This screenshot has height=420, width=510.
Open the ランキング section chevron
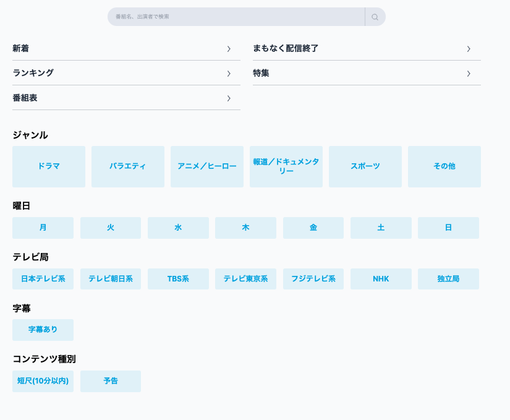click(x=229, y=74)
